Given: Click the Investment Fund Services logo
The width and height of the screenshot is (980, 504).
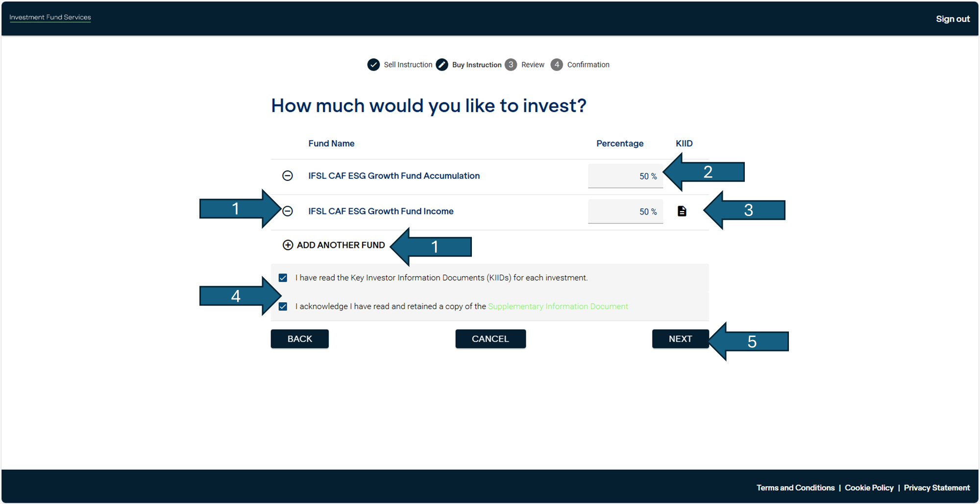Looking at the screenshot, I should [x=50, y=18].
